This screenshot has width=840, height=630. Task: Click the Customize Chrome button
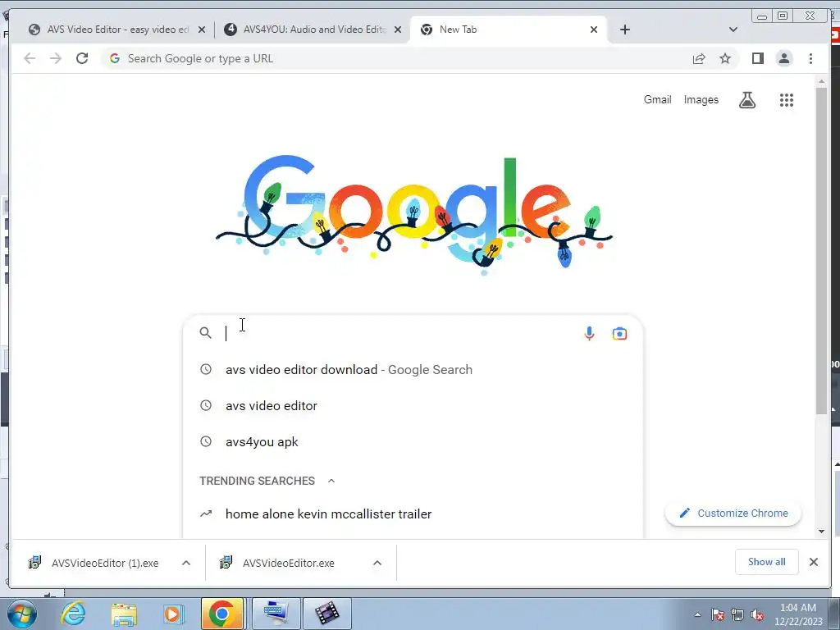point(733,514)
